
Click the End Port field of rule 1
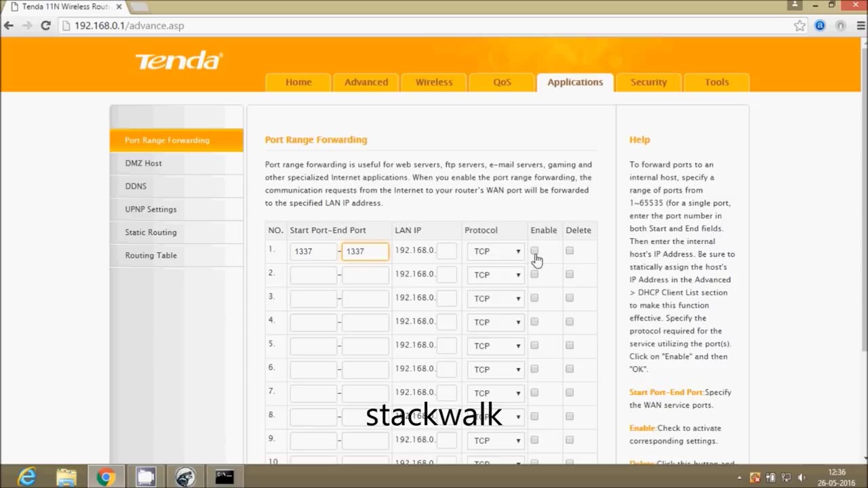pyautogui.click(x=366, y=251)
